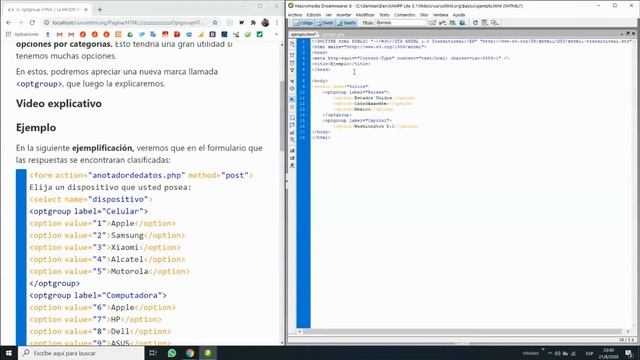Image resolution: width=640 pixels, height=360 pixels.
Task: Click the no browser check errors icon
Action: point(432,23)
